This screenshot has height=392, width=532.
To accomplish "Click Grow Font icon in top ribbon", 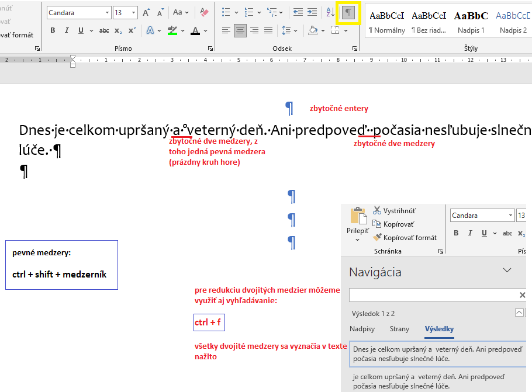I will [x=146, y=12].
